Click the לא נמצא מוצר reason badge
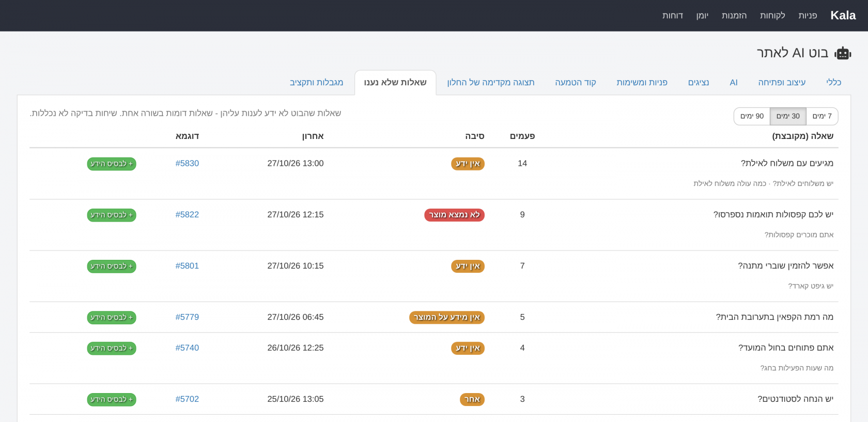The image size is (868, 422). point(455,215)
